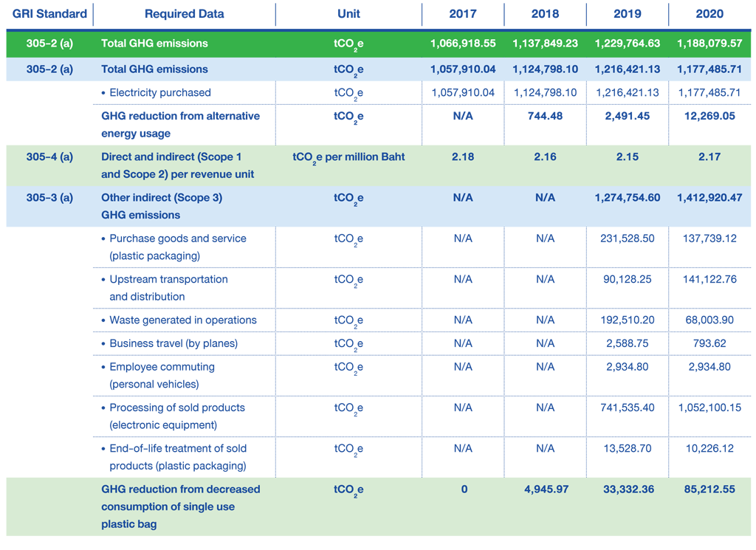This screenshot has width=756, height=550.
Task: Select 'GHG reduction from alternative energy usage' label
Action: click(180, 125)
